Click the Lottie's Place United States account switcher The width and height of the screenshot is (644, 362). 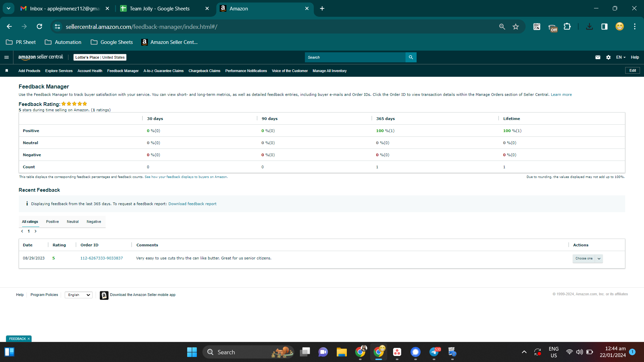(x=100, y=57)
